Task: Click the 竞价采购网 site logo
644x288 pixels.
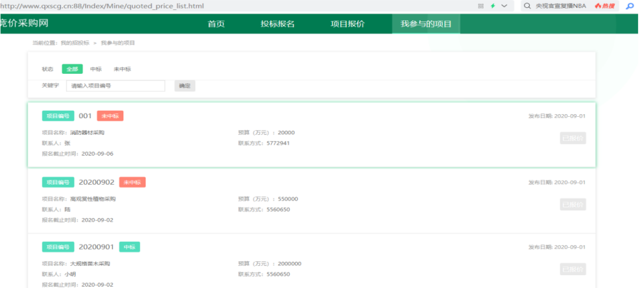Action: 24,23
